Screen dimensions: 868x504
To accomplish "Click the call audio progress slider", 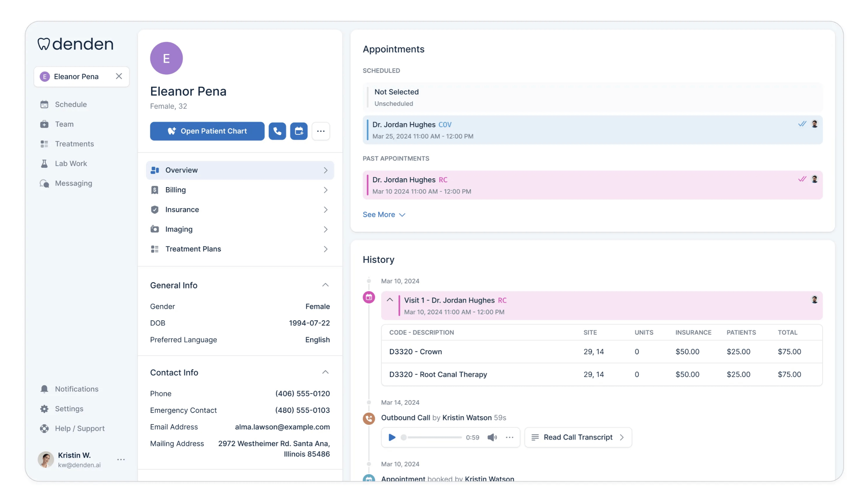I will click(x=433, y=437).
